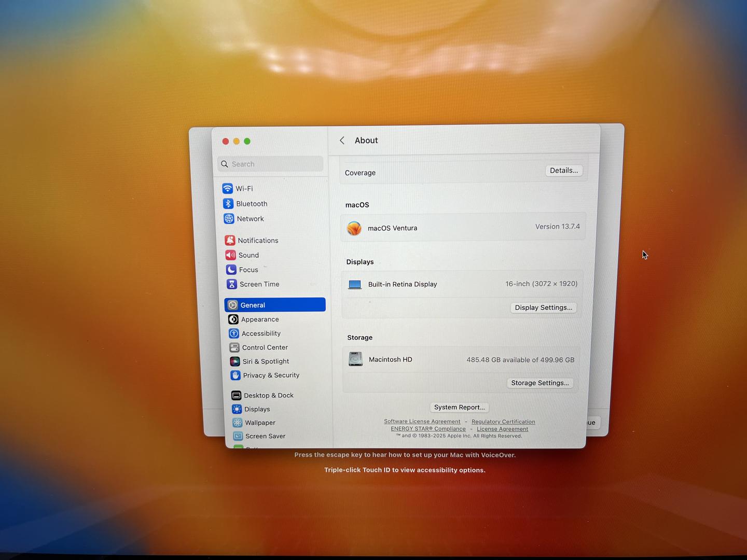Open the Displays sun icon
Viewport: 747px width, 560px height.
[237, 409]
